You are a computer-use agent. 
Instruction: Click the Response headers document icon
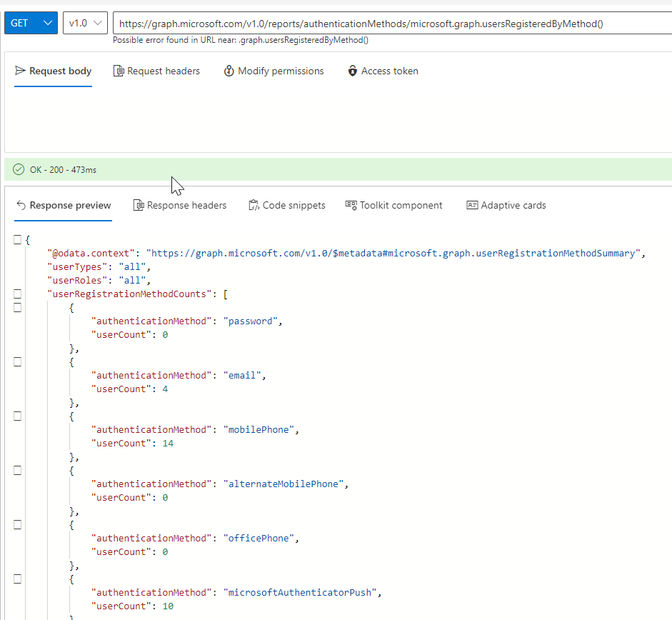[139, 206]
